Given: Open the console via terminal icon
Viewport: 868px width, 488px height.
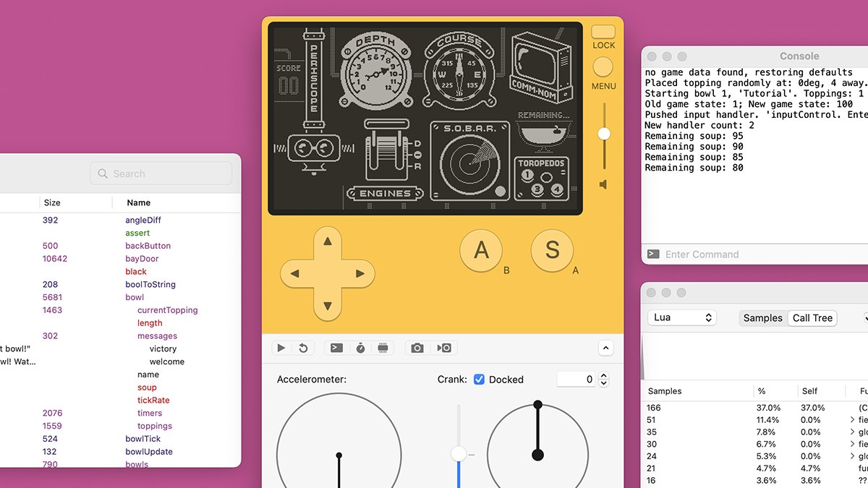Looking at the screenshot, I should [336, 348].
